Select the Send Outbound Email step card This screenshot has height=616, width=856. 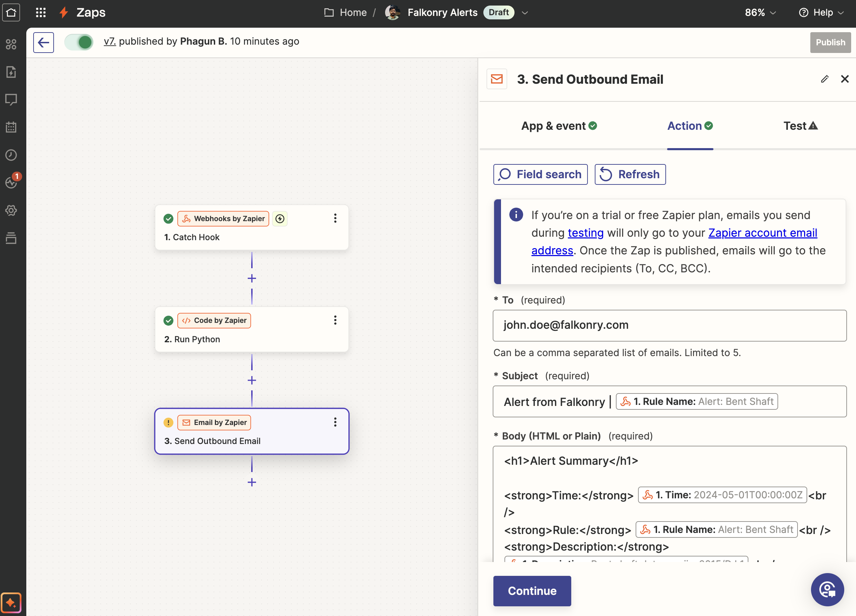coord(252,431)
